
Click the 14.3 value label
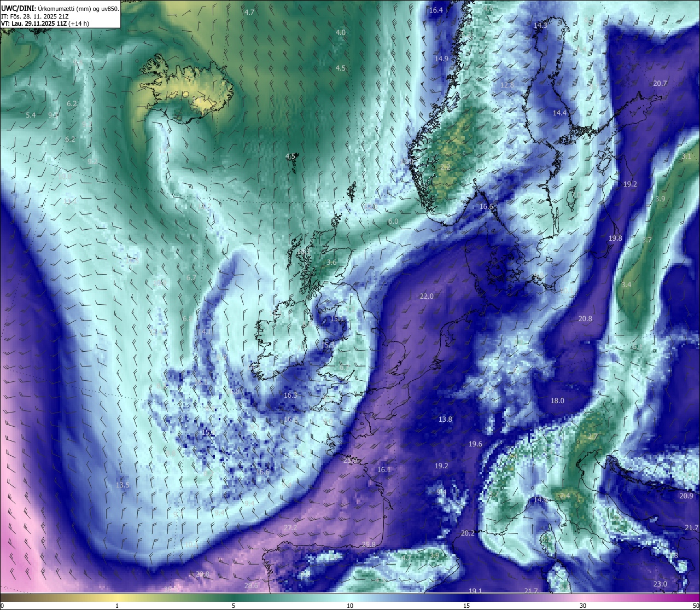coord(540,25)
